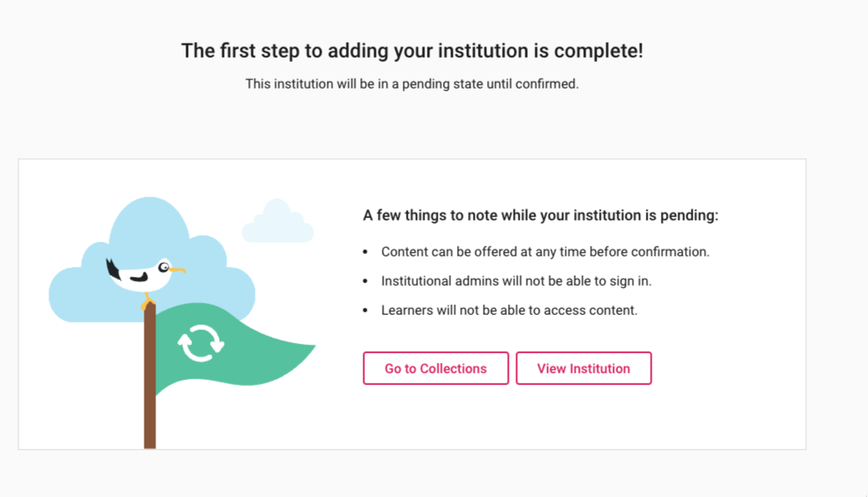
Task: Click the bullet dot before "Learners"
Action: (x=365, y=310)
